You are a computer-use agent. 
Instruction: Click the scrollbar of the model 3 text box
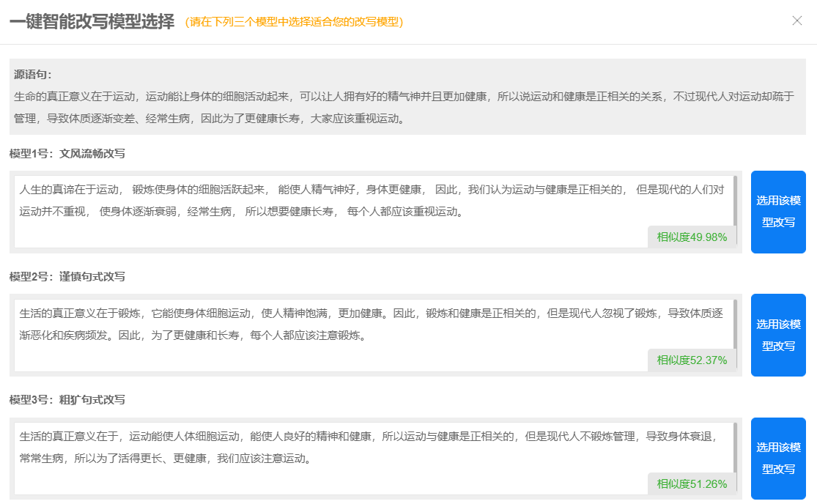coord(735,446)
